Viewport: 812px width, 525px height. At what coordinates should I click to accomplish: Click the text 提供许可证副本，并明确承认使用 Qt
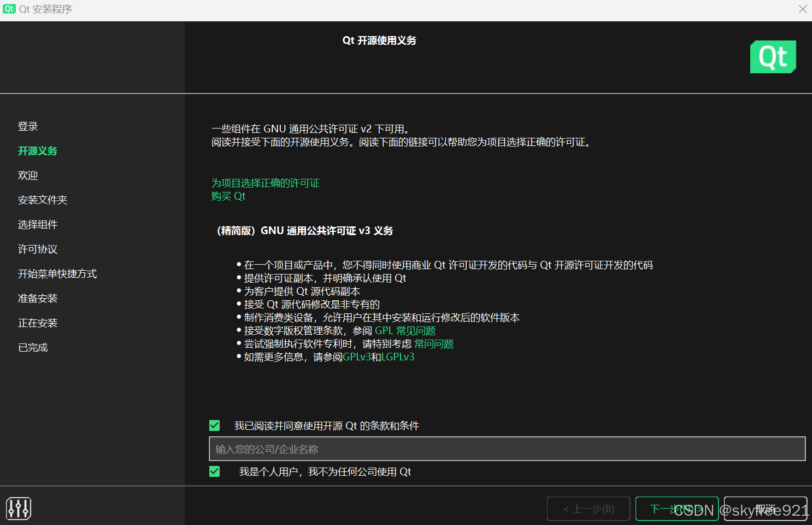click(x=325, y=278)
